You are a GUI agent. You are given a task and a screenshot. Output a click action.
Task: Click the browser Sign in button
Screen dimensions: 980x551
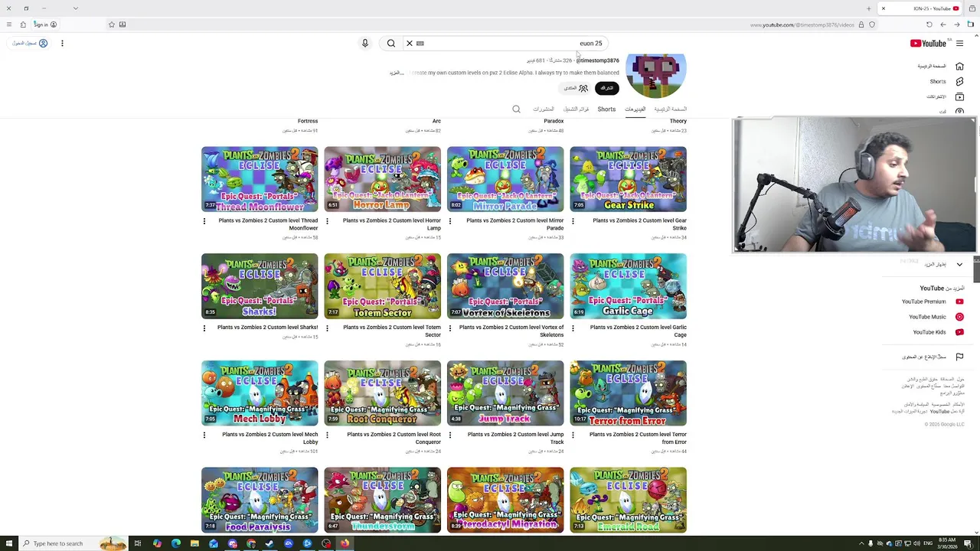coord(45,24)
